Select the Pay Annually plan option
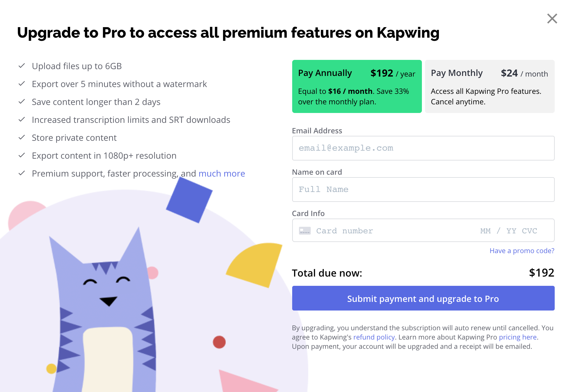The height and width of the screenshot is (392, 572). [x=357, y=86]
